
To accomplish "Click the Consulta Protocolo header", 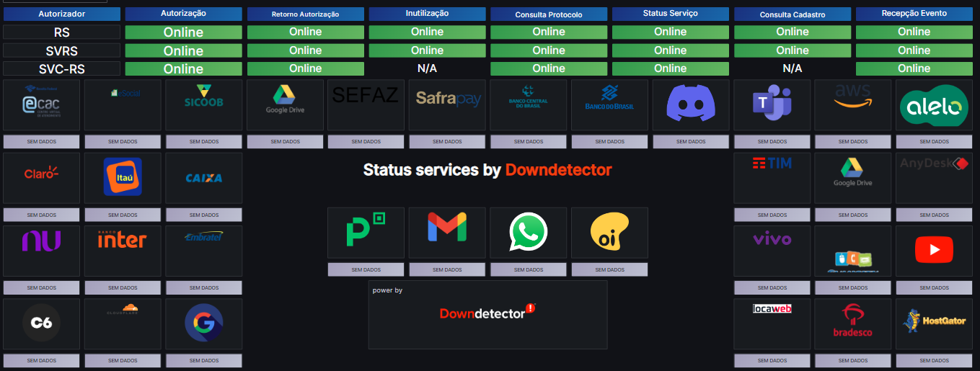I will pos(549,14).
